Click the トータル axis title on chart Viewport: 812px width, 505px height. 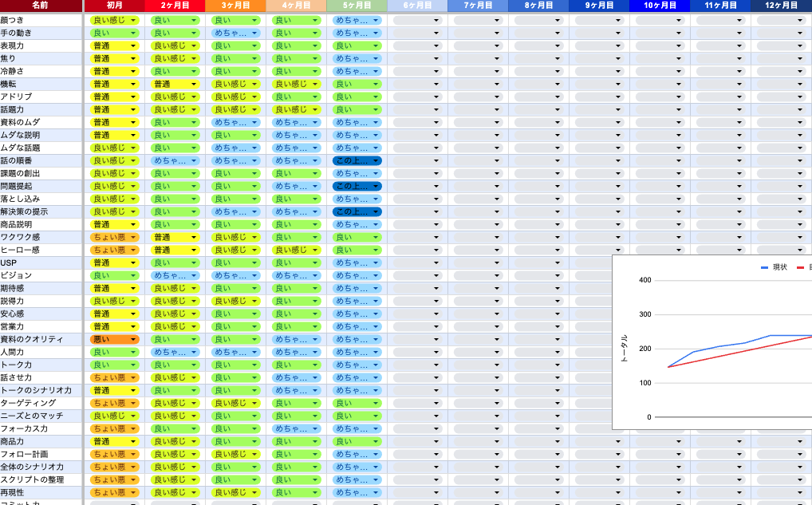pyautogui.click(x=625, y=349)
